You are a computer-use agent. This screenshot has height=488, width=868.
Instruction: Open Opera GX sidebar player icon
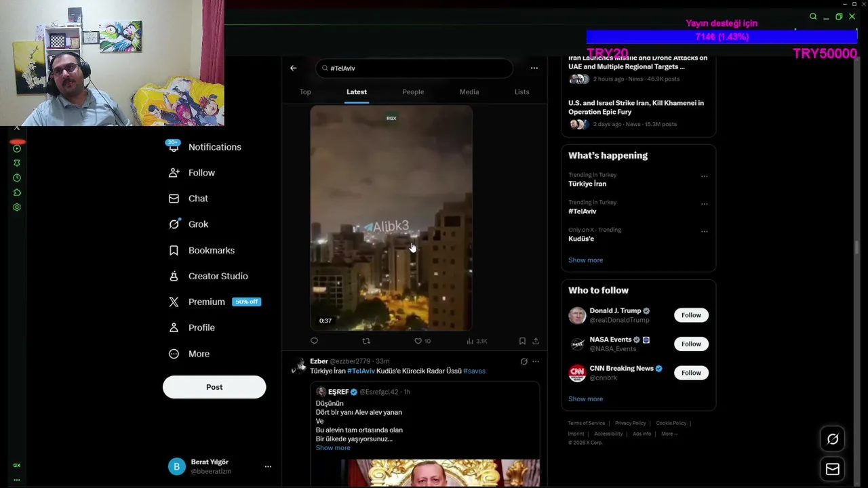(x=17, y=148)
